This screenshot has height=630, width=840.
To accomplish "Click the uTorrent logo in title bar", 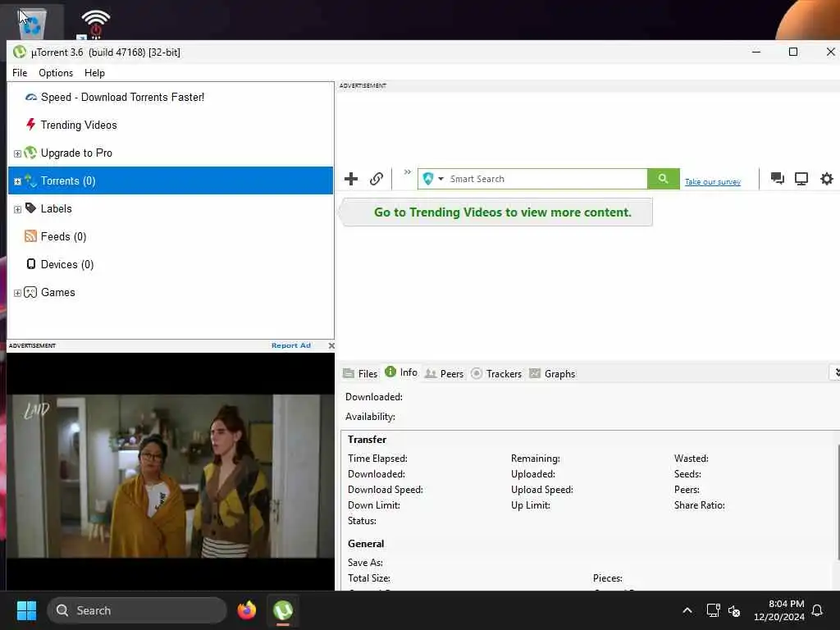I will tap(20, 52).
